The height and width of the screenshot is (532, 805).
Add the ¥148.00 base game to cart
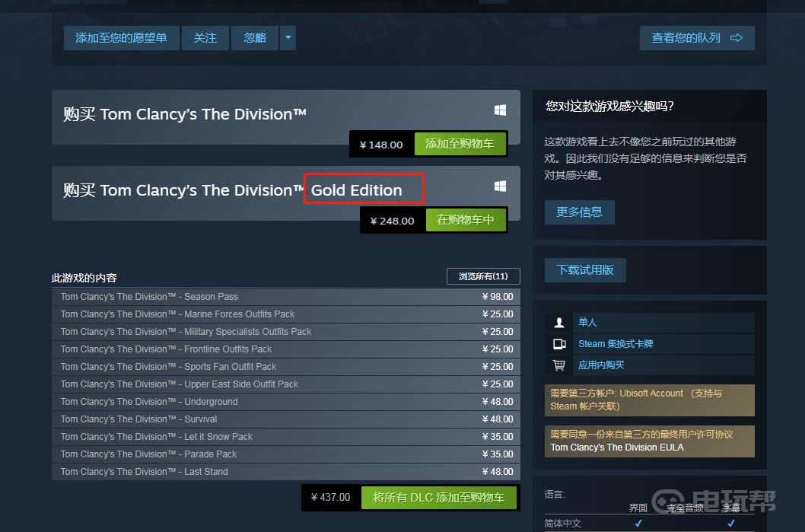click(x=460, y=144)
